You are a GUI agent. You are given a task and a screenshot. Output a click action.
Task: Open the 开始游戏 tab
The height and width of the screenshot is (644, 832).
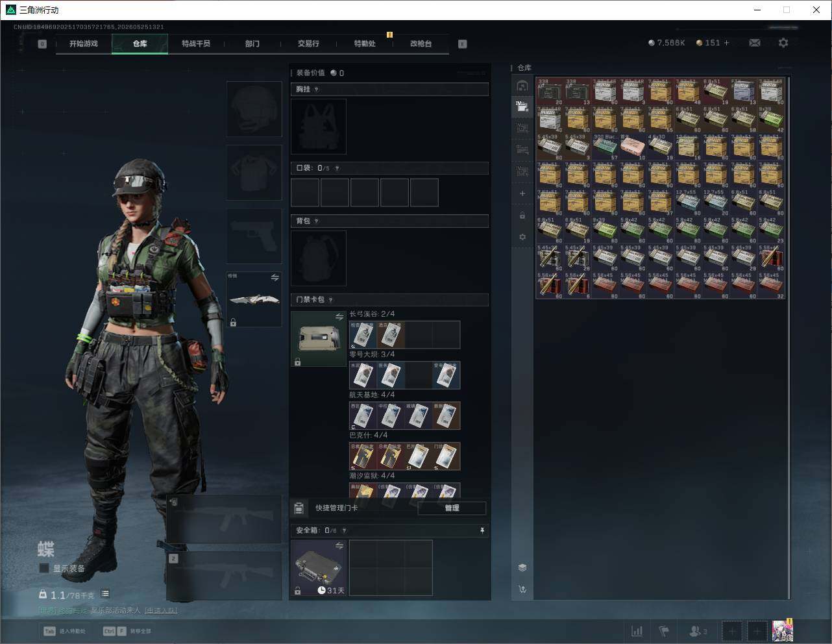point(84,43)
